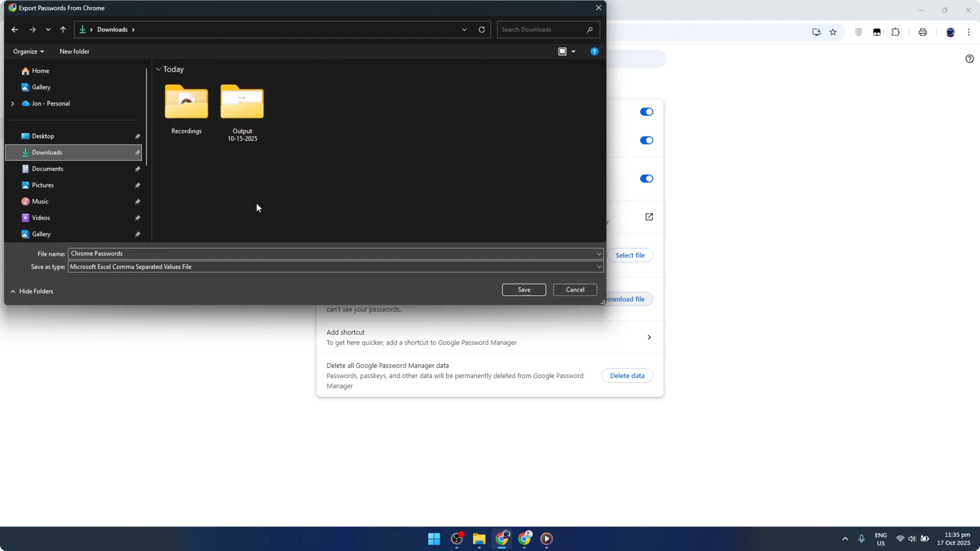Select Downloads in quick access

[74, 153]
